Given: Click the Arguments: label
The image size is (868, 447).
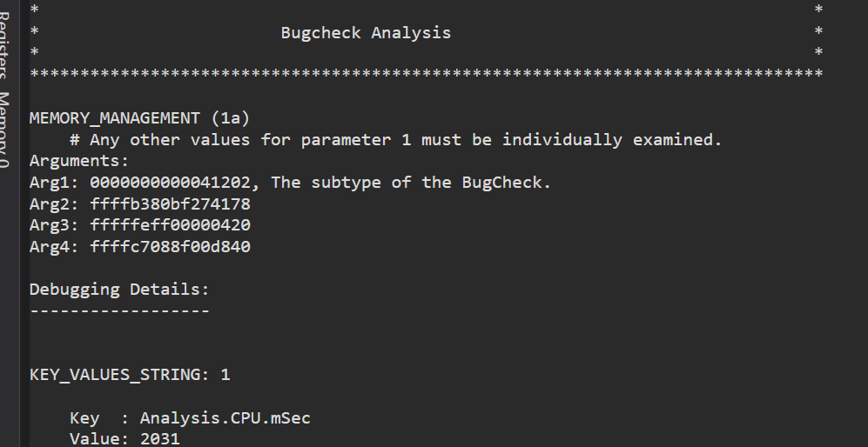Looking at the screenshot, I should point(79,161).
